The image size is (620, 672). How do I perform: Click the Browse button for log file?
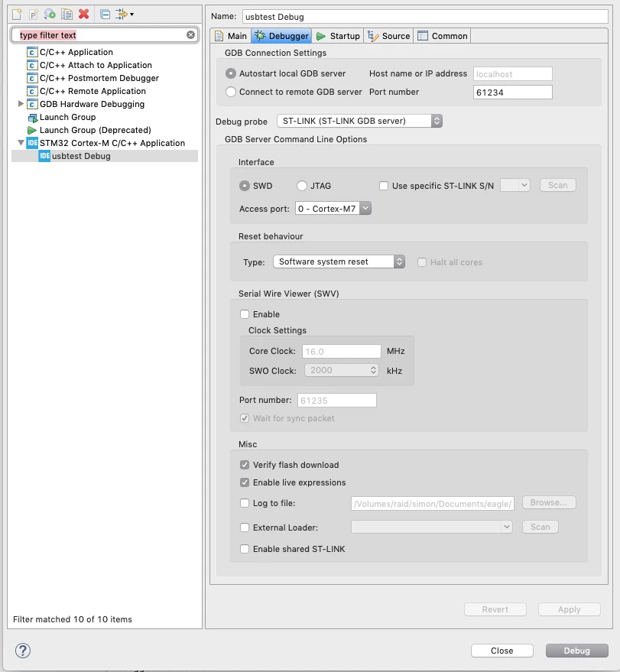coord(549,502)
